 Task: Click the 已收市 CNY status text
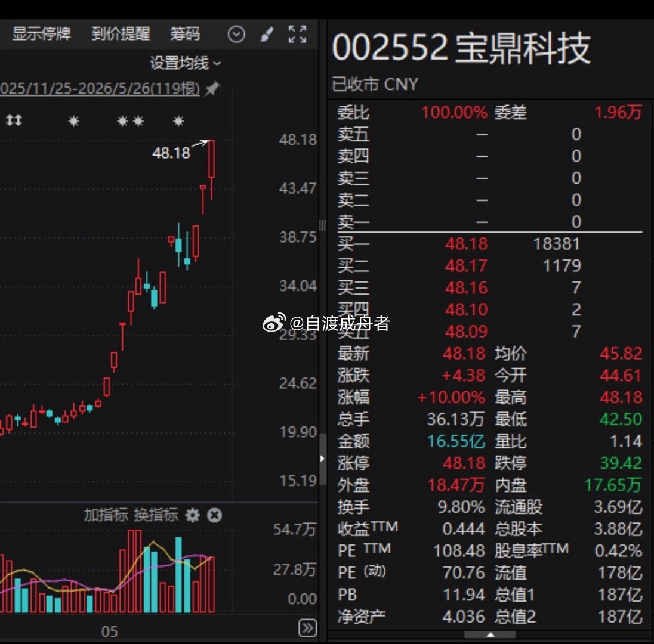(x=375, y=84)
